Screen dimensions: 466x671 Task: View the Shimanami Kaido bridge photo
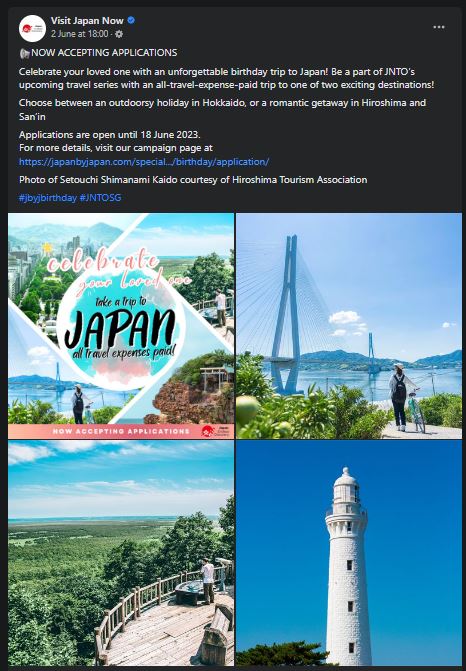click(349, 326)
